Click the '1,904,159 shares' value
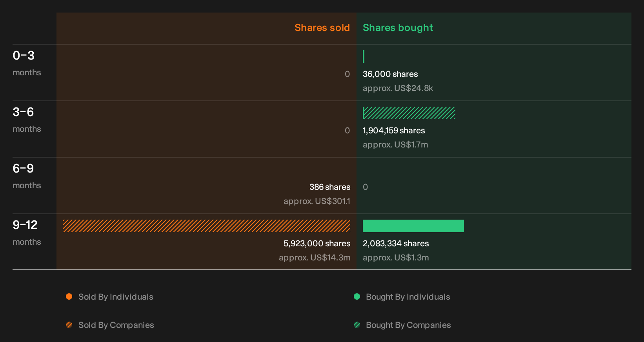Image resolution: width=644 pixels, height=342 pixels. [394, 131]
